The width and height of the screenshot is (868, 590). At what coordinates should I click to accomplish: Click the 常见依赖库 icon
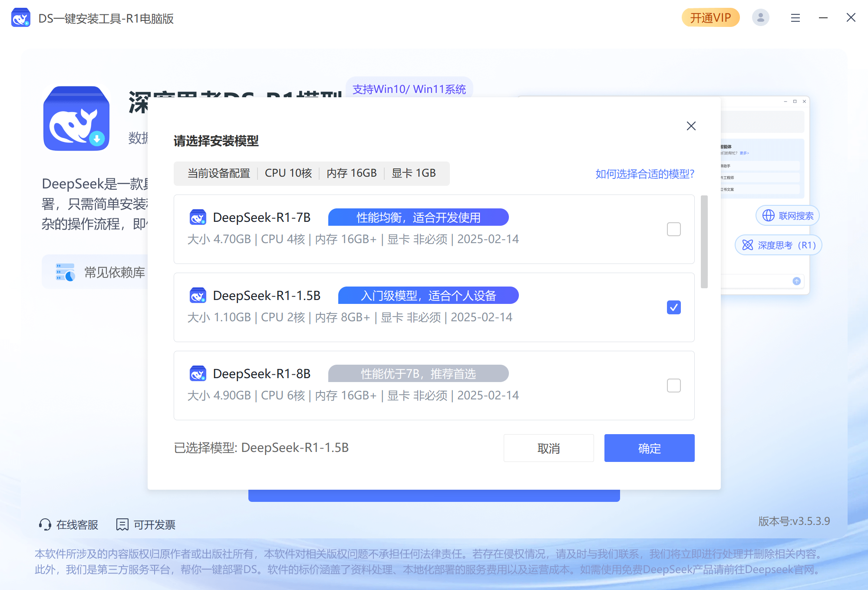(65, 272)
